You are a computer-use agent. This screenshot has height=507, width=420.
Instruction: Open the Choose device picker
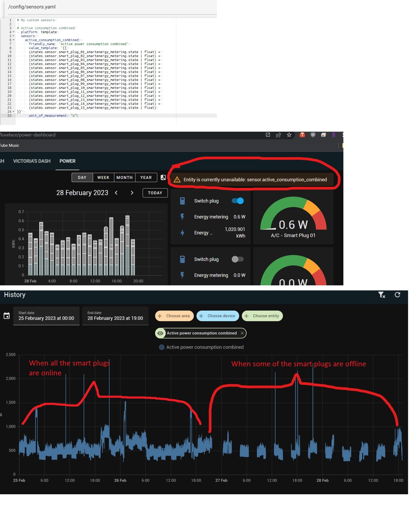coord(218,316)
